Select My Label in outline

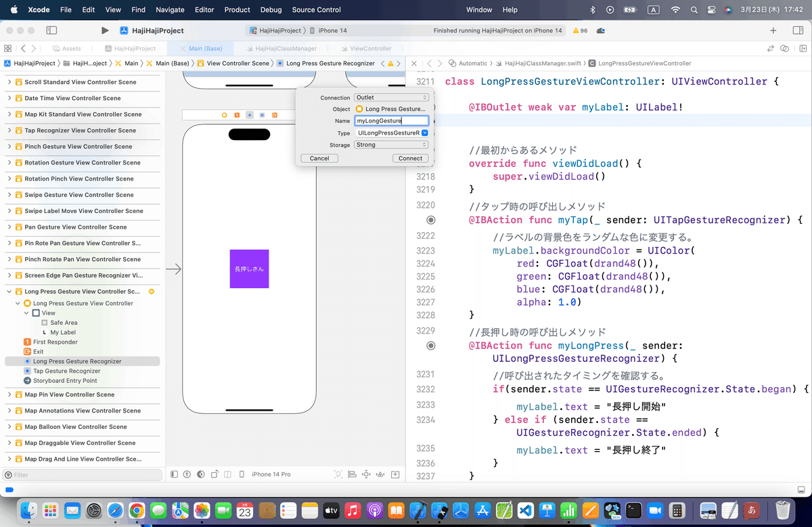63,332
